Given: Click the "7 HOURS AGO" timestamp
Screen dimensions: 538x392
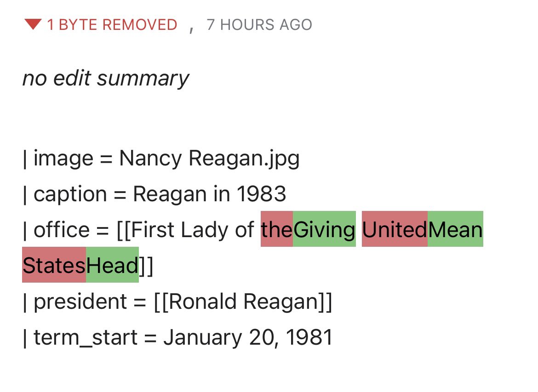Looking at the screenshot, I should pos(259,25).
